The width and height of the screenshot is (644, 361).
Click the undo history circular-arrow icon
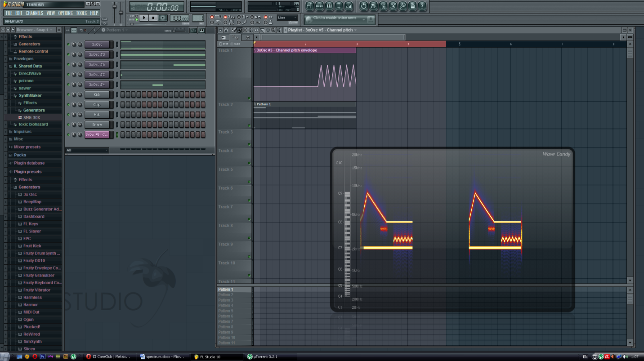[363, 6]
